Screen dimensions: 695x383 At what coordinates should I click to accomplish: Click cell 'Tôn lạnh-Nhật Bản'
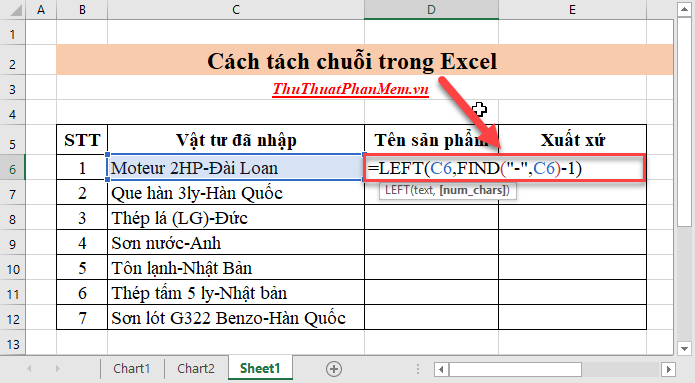[236, 268]
